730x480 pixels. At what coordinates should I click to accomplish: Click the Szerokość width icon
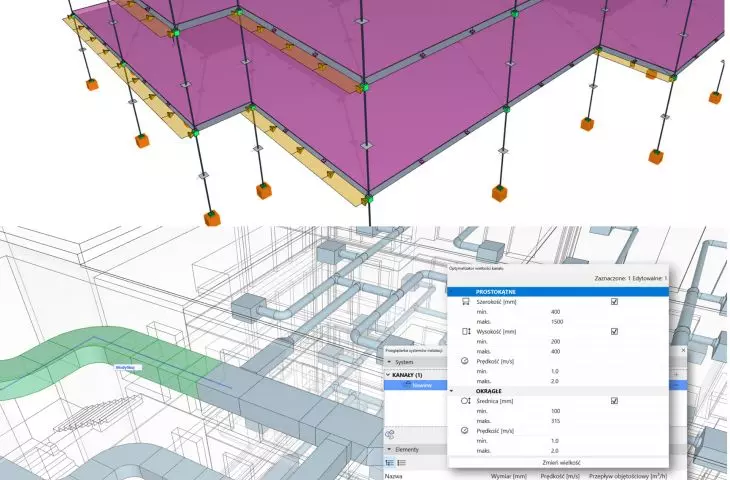pos(466,302)
